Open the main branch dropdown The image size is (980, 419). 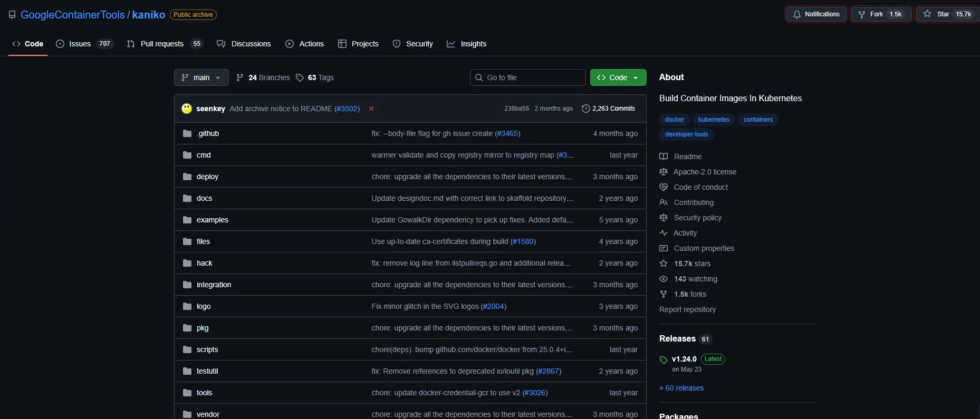pyautogui.click(x=201, y=77)
